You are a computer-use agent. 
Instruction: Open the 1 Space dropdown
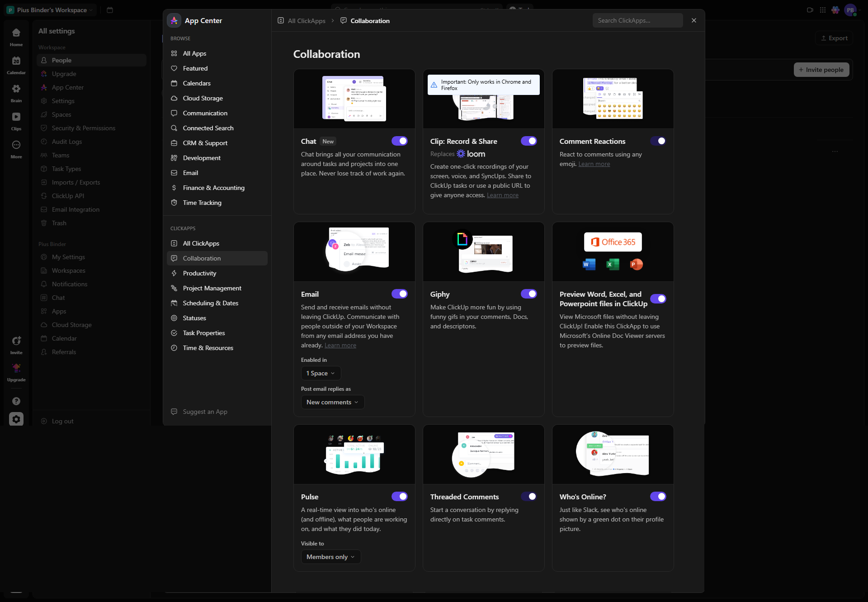tap(321, 373)
